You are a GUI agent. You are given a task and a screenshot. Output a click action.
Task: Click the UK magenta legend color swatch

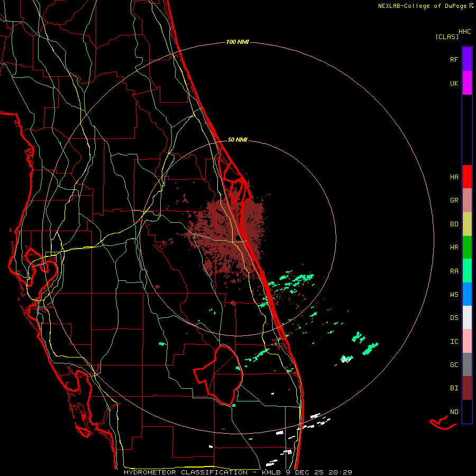click(467, 83)
